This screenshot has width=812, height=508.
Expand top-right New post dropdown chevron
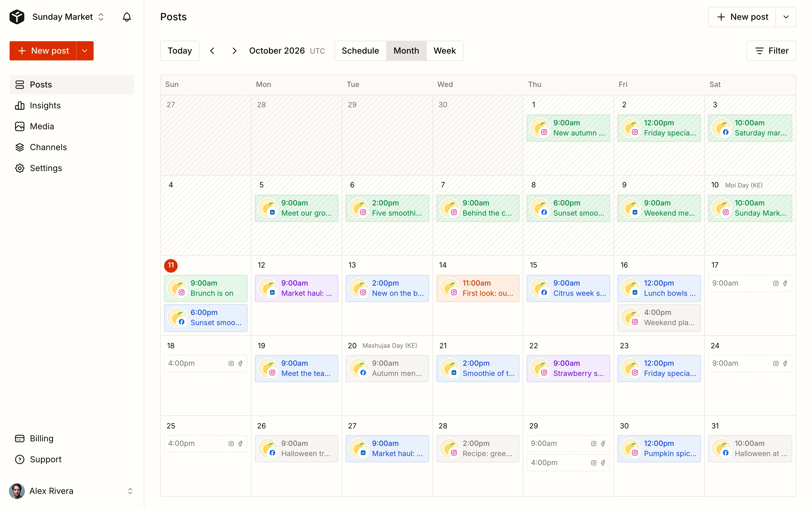786,17
